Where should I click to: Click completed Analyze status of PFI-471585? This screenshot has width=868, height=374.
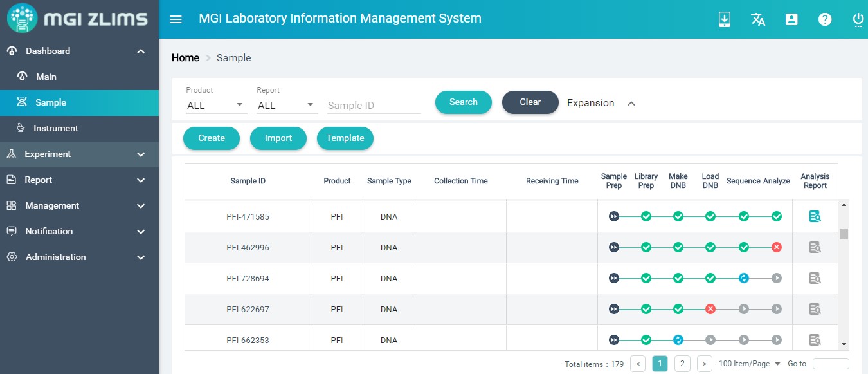[x=777, y=216]
